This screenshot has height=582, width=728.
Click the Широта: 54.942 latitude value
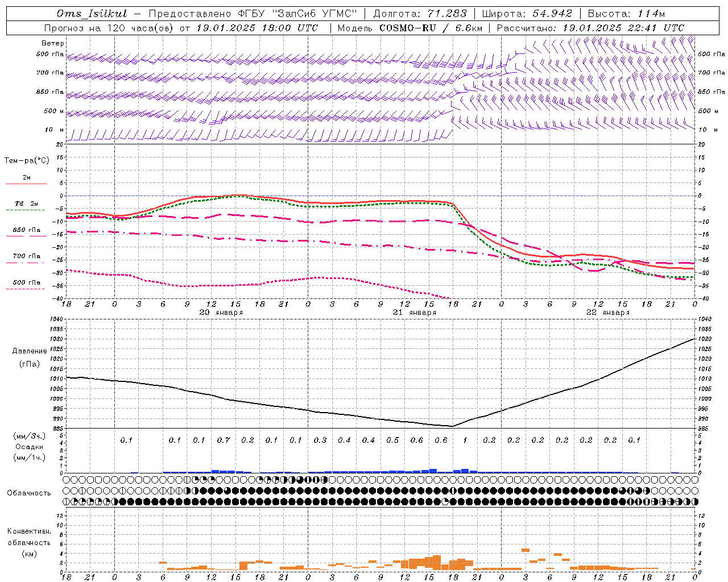coord(527,14)
